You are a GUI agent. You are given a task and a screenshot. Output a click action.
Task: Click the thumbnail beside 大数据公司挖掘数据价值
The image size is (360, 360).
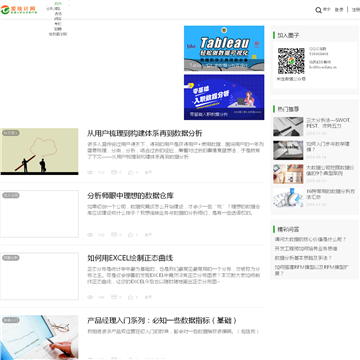(x=288, y=174)
